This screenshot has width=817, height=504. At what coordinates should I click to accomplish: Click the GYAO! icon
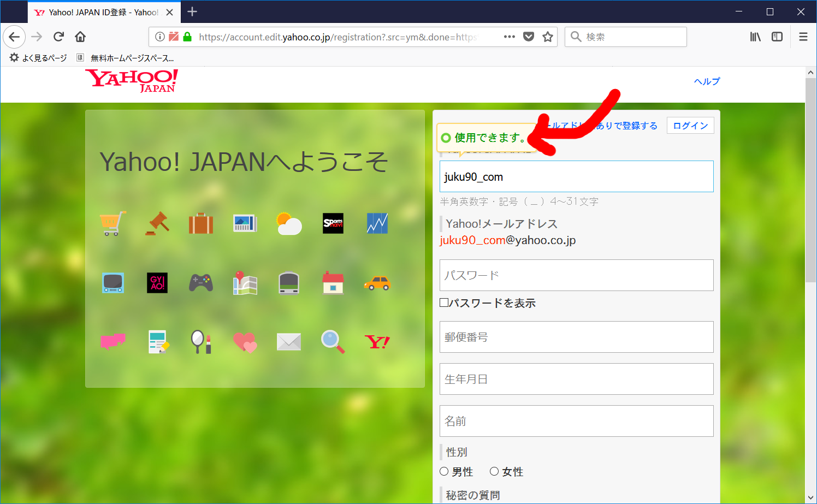(157, 283)
